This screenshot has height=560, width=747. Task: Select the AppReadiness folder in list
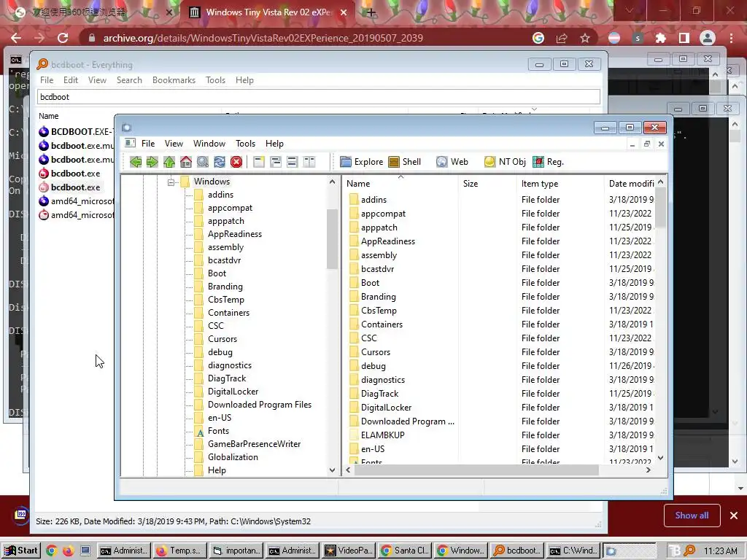pyautogui.click(x=388, y=241)
